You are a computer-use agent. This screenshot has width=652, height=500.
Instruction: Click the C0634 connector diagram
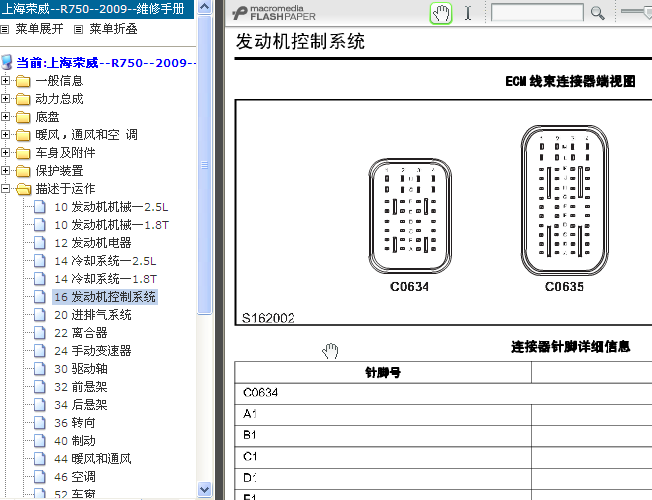pos(410,216)
